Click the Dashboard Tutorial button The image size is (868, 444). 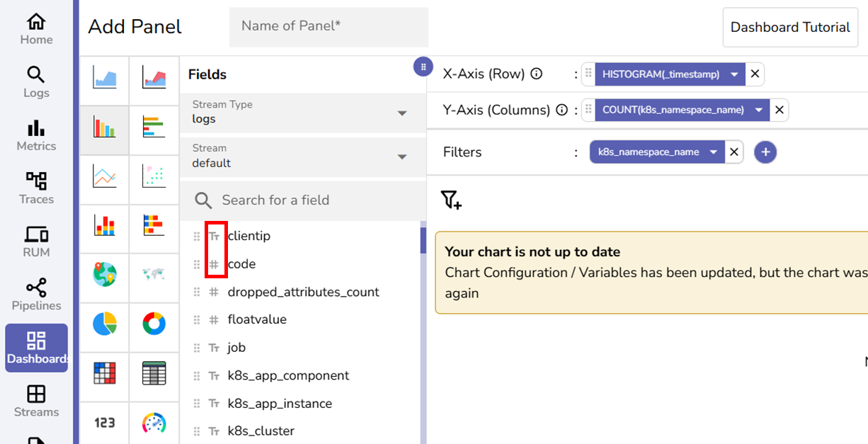pyautogui.click(x=789, y=28)
